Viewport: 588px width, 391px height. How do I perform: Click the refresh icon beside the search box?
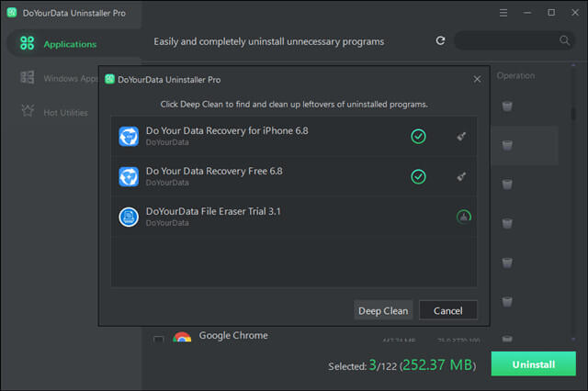(x=440, y=41)
